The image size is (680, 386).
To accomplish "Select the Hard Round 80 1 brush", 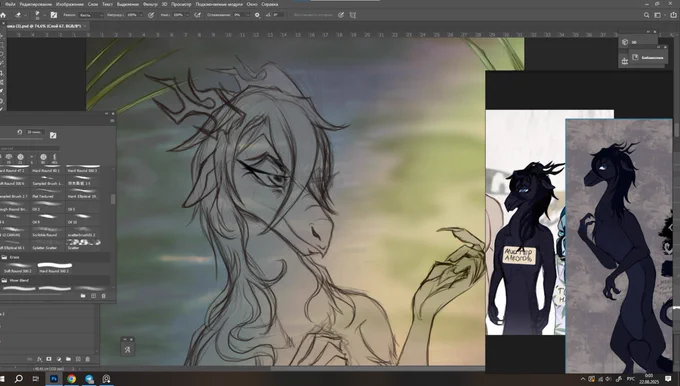I will click(x=46, y=169).
